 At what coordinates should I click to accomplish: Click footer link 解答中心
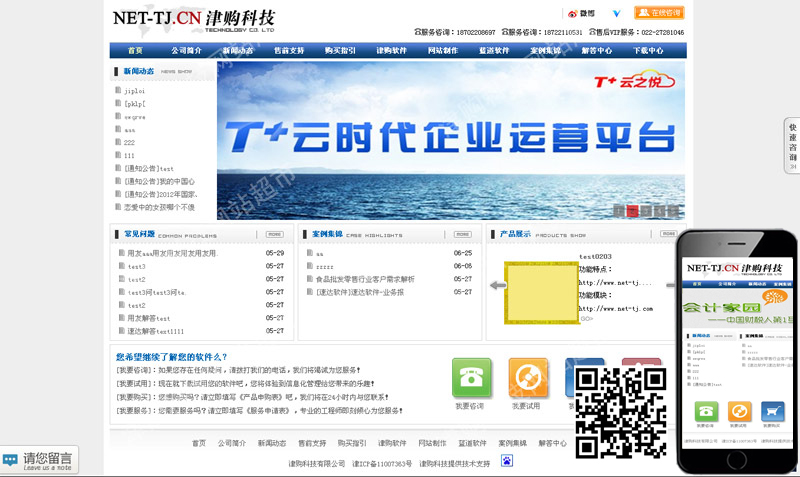pos(553,443)
